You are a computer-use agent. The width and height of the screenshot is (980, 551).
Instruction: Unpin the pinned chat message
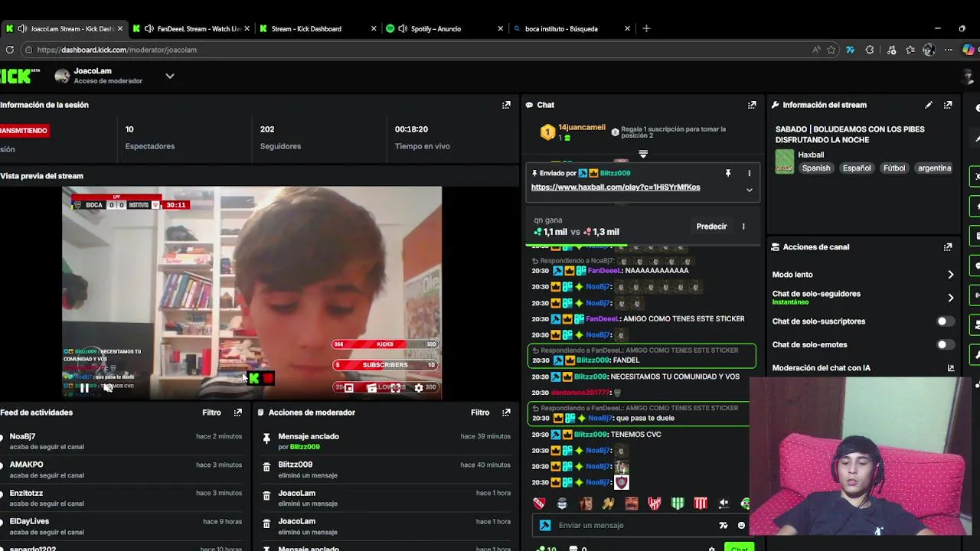pyautogui.click(x=728, y=174)
